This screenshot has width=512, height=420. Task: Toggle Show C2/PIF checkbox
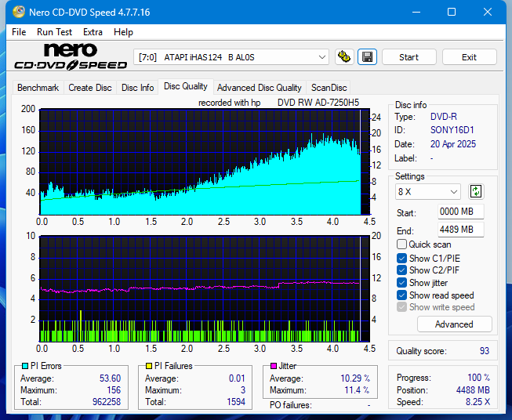pyautogui.click(x=401, y=270)
